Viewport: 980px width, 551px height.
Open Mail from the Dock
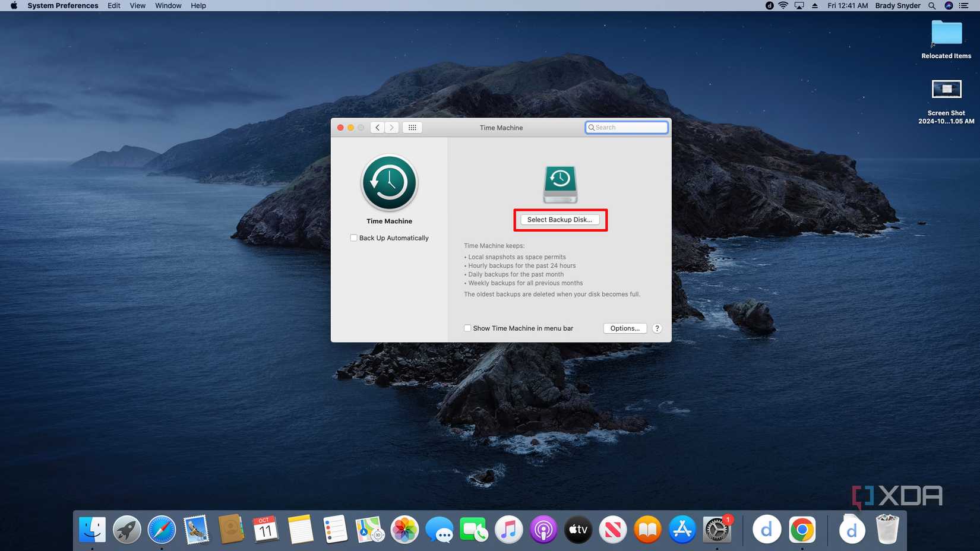click(197, 530)
